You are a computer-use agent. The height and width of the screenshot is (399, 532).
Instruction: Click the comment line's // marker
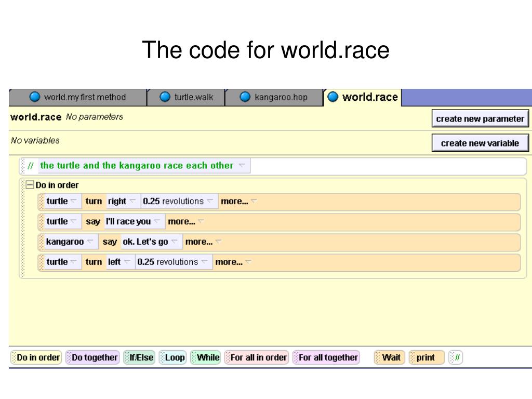pos(31,166)
